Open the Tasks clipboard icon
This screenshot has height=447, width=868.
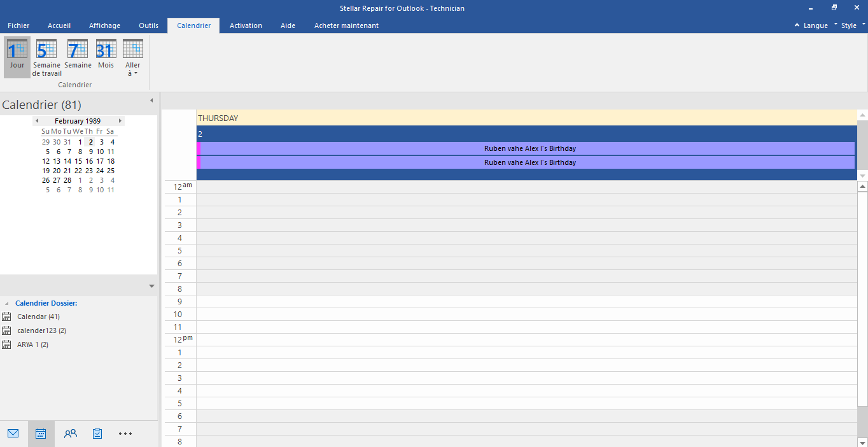tap(97, 434)
